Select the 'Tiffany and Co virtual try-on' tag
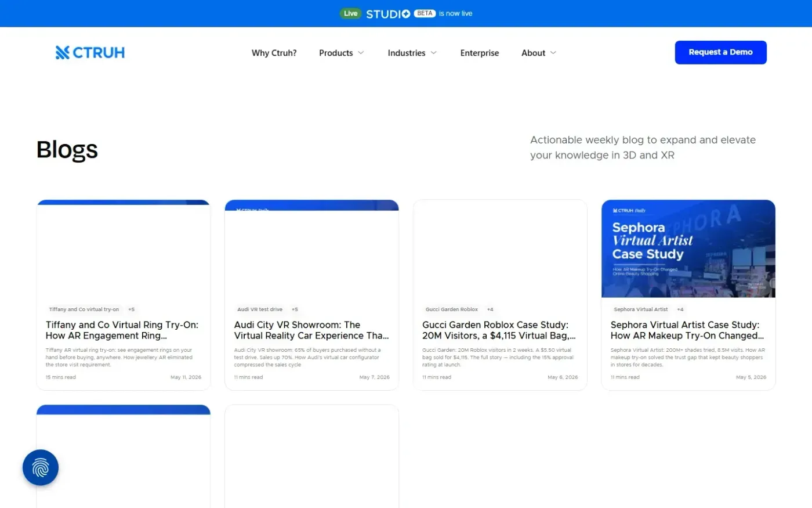The image size is (812, 508). coord(84,309)
